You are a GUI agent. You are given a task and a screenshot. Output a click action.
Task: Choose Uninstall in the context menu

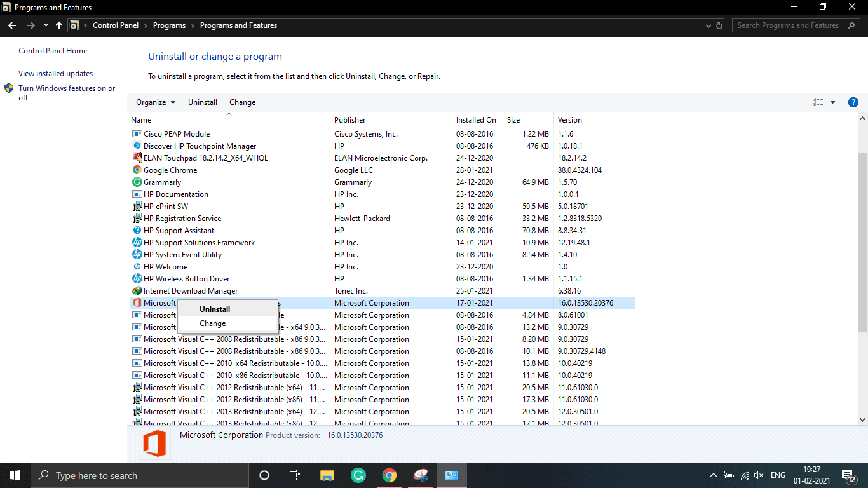tap(215, 309)
